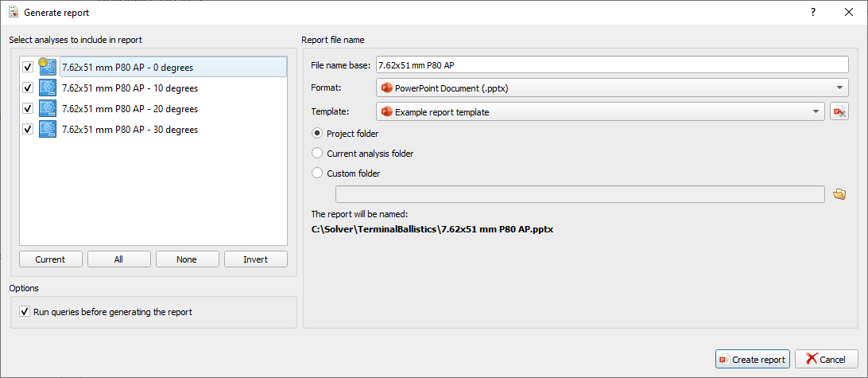
Task: Click the 20 degrees analysis icon
Action: [48, 109]
